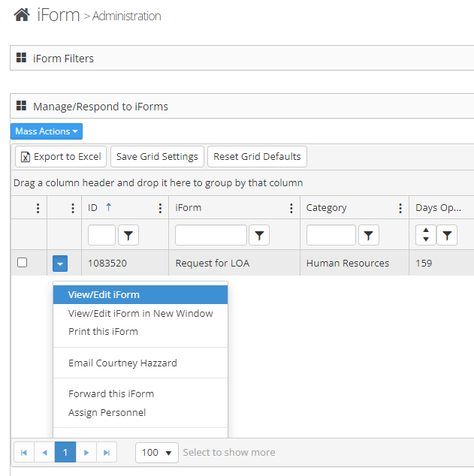Viewport: 474px width, 476px height.
Task: Click the Days Open filter stepper arrows
Action: [426, 235]
